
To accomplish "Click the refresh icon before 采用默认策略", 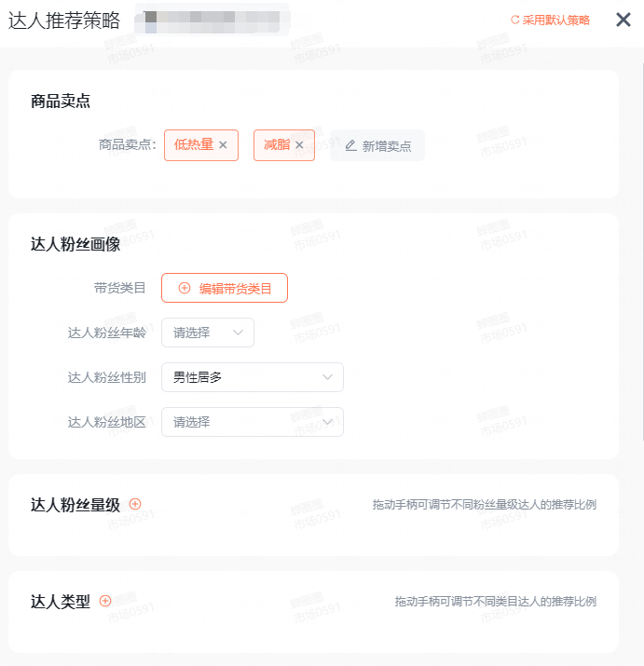I will 514,20.
